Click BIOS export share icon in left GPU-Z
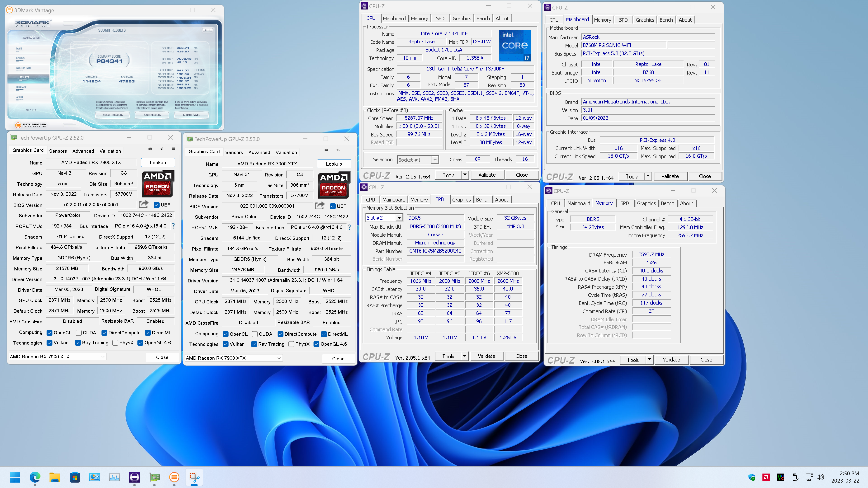 pos(144,204)
